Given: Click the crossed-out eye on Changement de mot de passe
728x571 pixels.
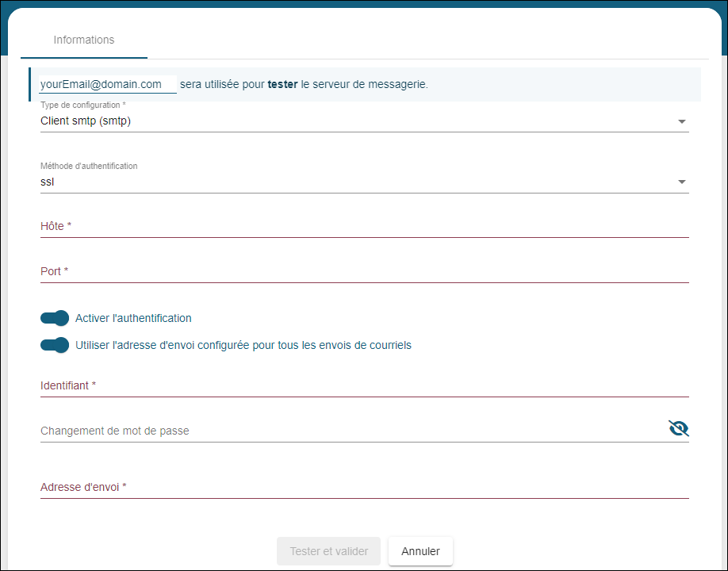Looking at the screenshot, I should coord(679,427).
